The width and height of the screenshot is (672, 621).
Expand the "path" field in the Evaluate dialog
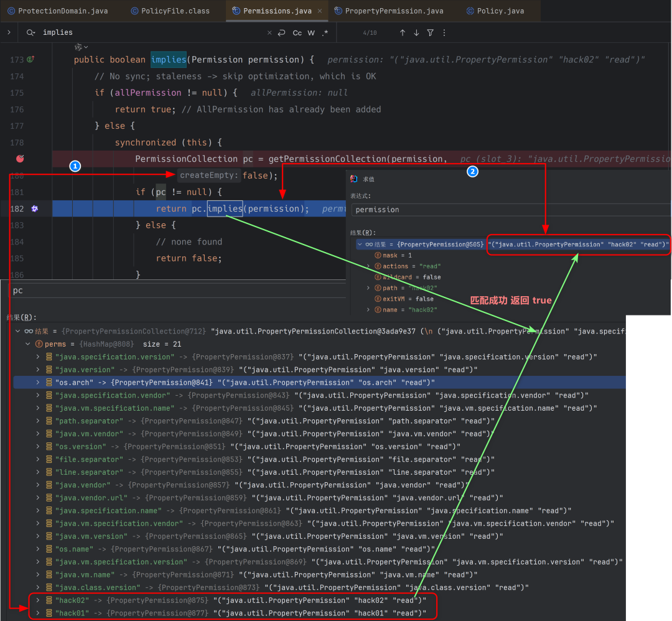pyautogui.click(x=368, y=288)
